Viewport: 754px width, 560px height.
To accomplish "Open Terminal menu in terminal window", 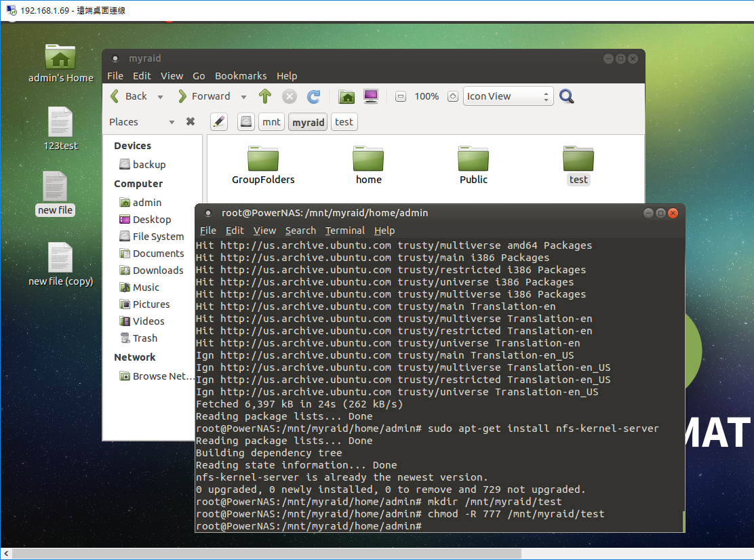I will click(x=344, y=231).
